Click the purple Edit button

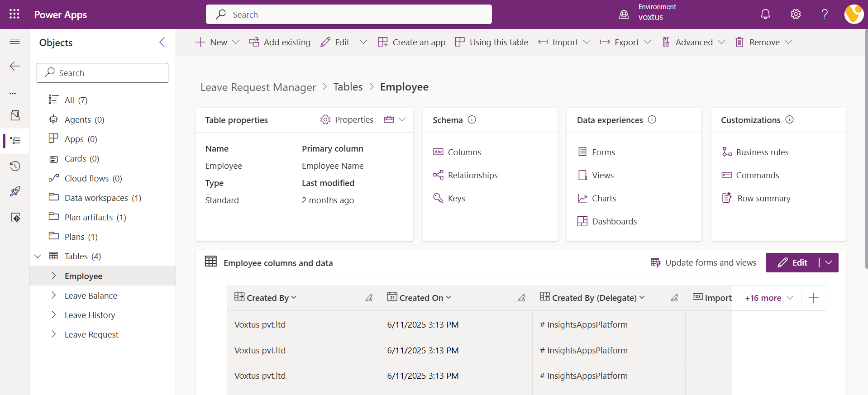point(792,262)
